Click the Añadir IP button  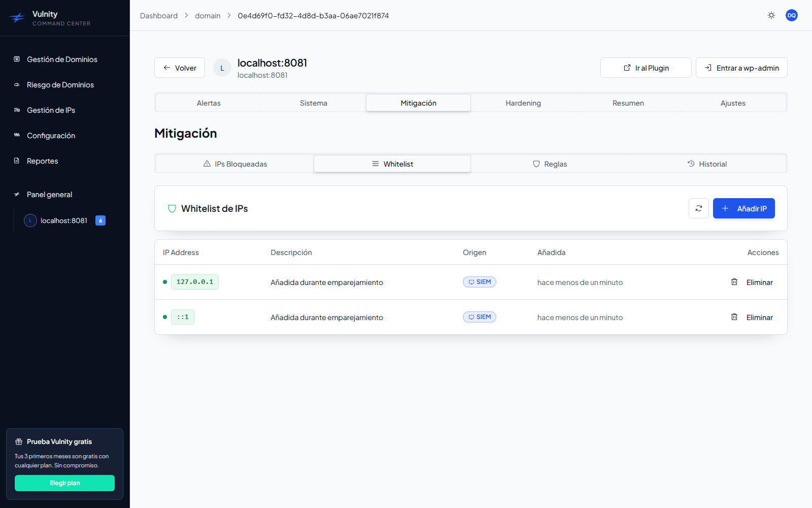[x=744, y=208]
